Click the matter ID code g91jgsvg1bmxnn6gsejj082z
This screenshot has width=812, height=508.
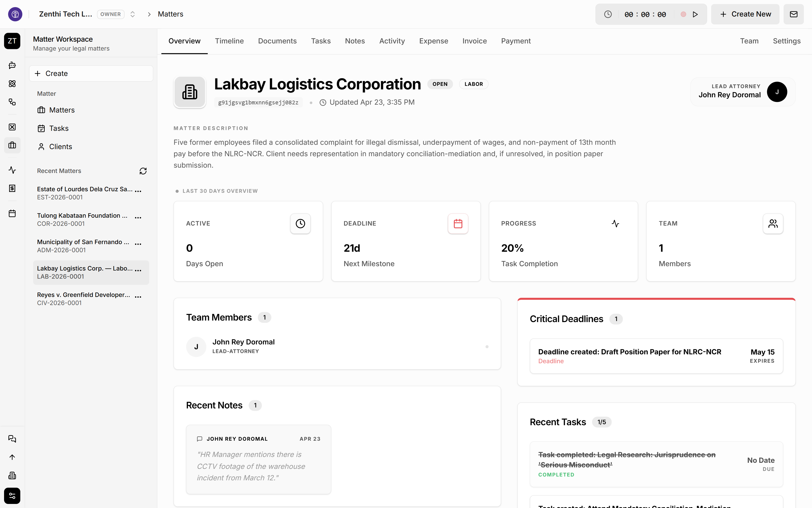point(258,102)
